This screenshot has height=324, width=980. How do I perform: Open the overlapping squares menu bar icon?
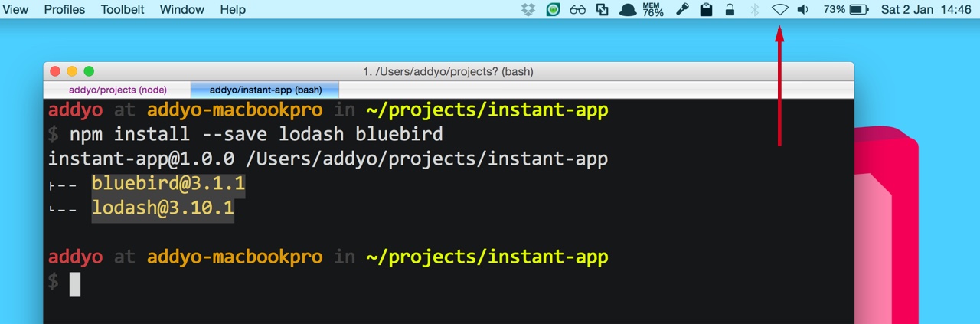click(603, 10)
